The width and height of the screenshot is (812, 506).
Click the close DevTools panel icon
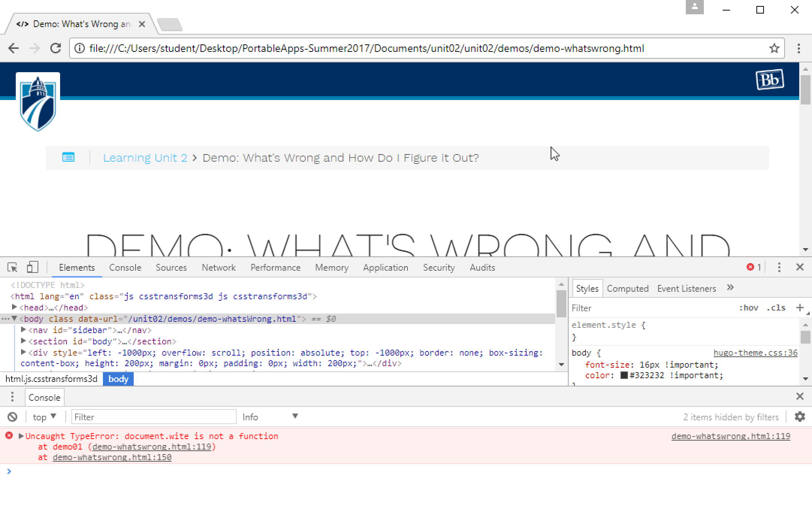click(800, 268)
